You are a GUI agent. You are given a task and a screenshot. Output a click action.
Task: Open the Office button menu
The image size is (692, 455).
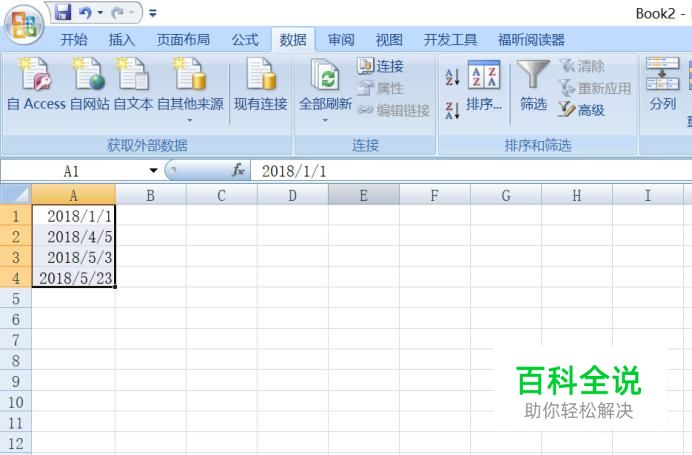(24, 25)
